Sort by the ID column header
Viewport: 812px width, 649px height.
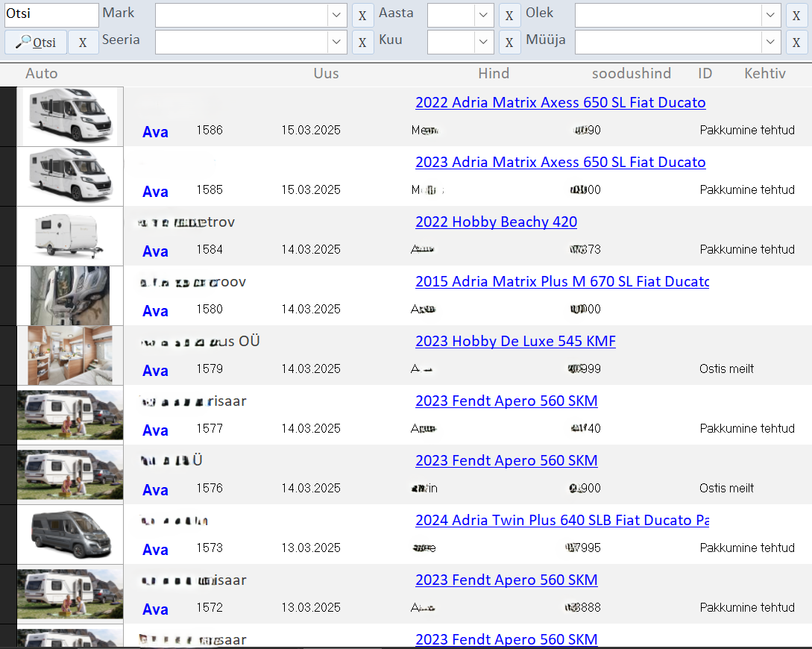[705, 74]
